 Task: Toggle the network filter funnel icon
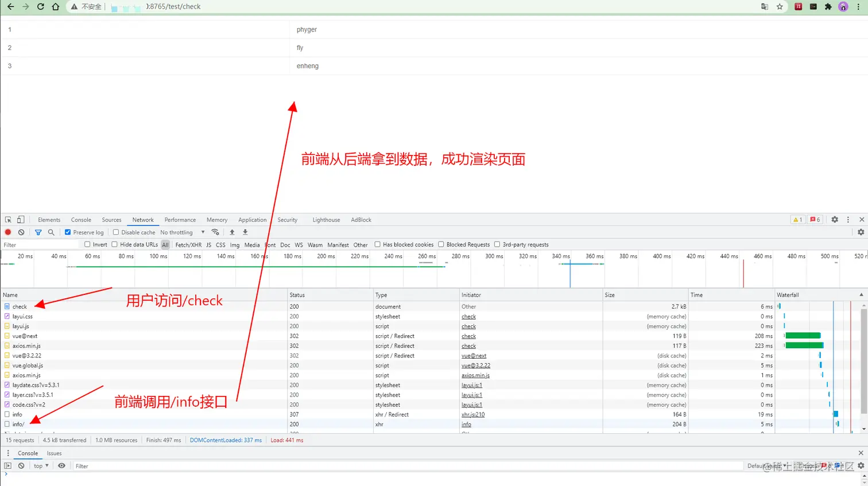coord(38,232)
